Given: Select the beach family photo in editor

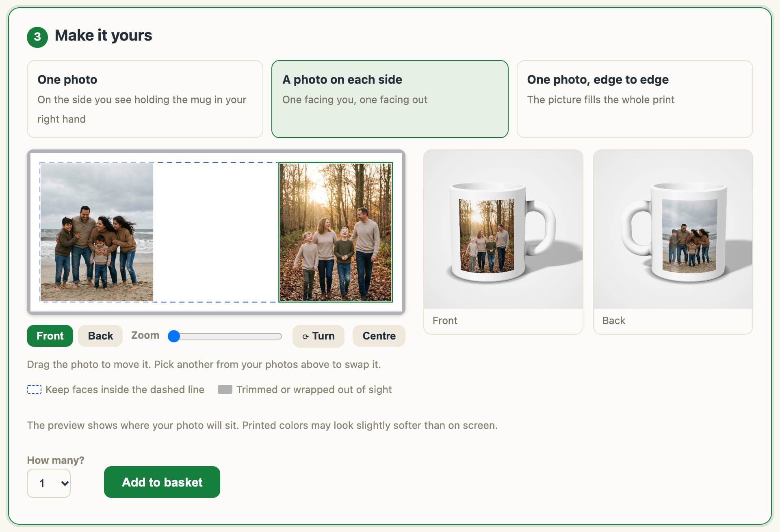Looking at the screenshot, I should coord(97,232).
